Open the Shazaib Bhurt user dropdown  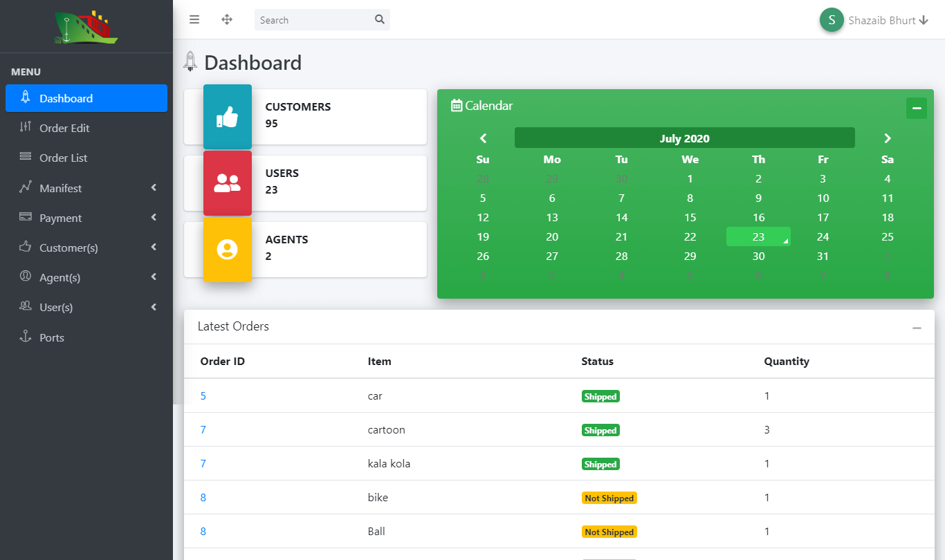(888, 21)
